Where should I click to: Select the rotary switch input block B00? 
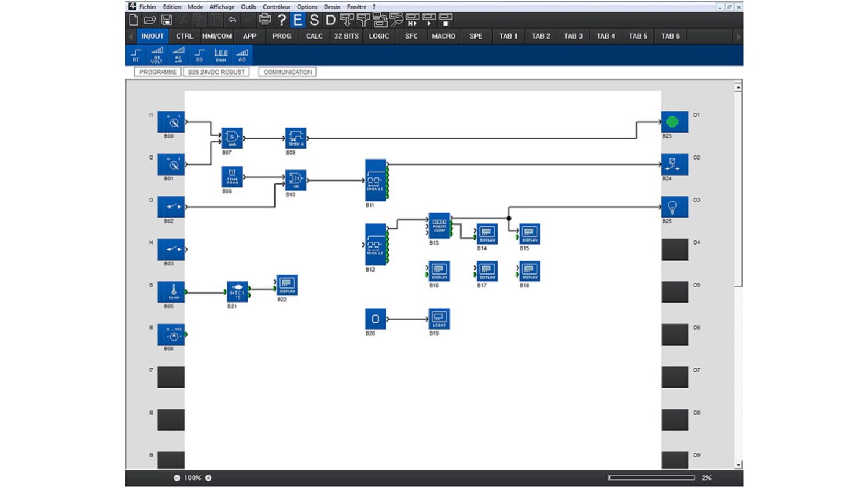[x=171, y=122]
